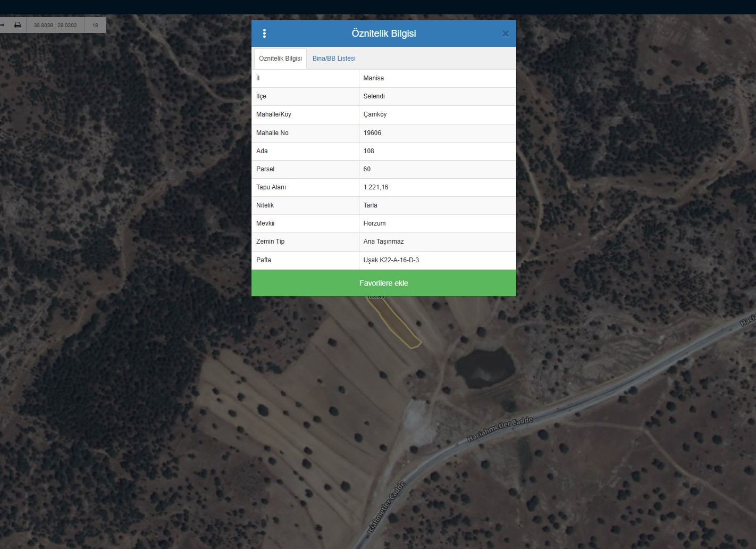Click the Mahalle No value 19606
This screenshot has height=549, width=756.
coord(373,133)
